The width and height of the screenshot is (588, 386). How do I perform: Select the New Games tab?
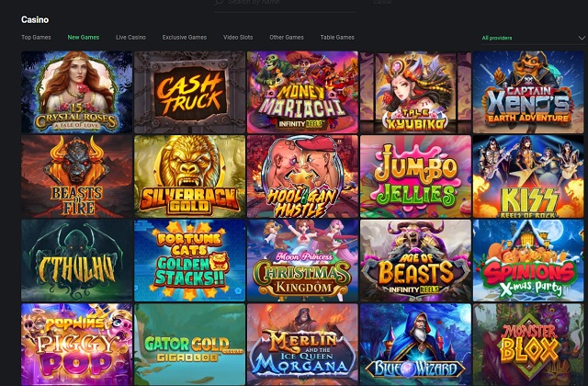pos(84,37)
